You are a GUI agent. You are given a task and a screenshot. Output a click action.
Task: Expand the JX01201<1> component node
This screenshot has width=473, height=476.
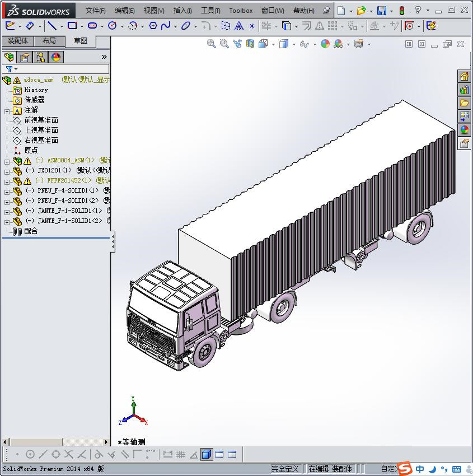point(7,172)
